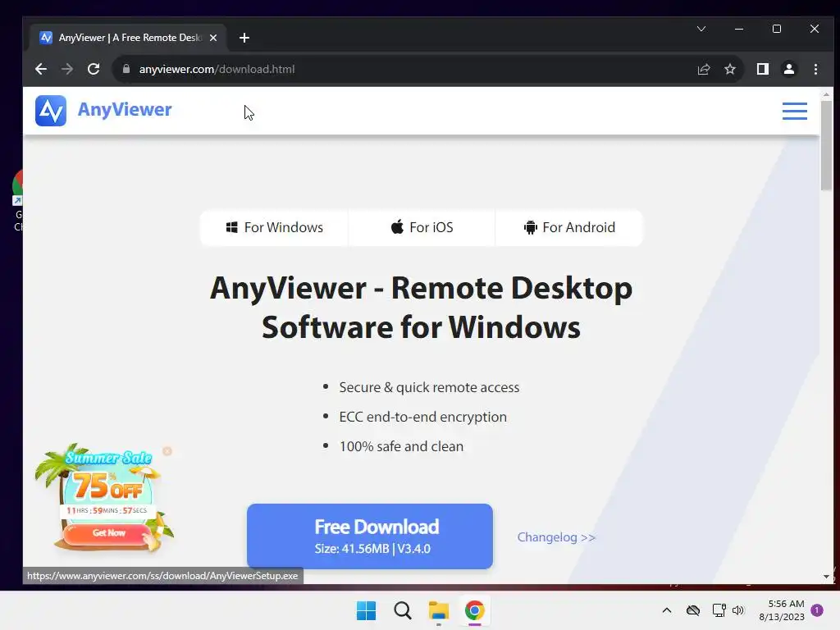Close the AnyViewer tab
The width and height of the screenshot is (840, 630).
coord(213,38)
